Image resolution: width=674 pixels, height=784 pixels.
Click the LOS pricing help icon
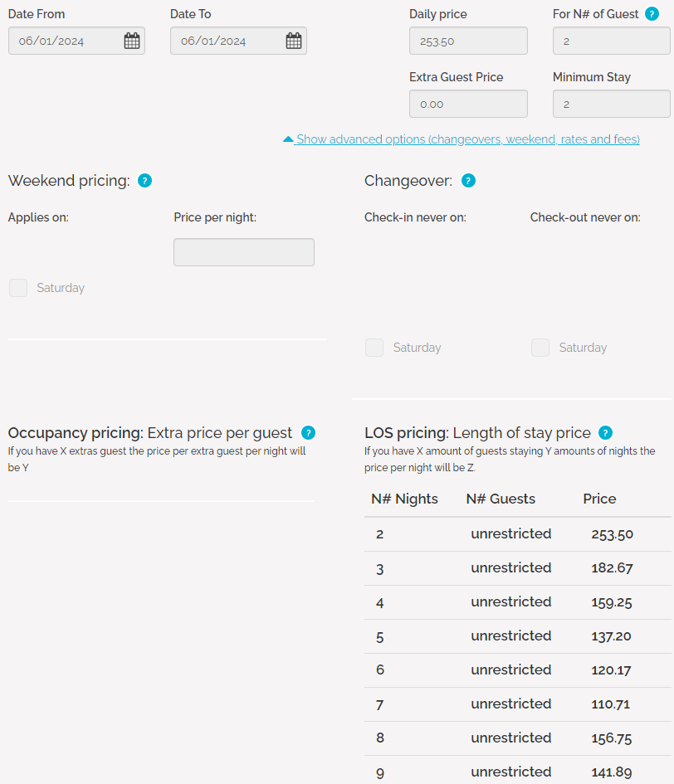coord(605,433)
